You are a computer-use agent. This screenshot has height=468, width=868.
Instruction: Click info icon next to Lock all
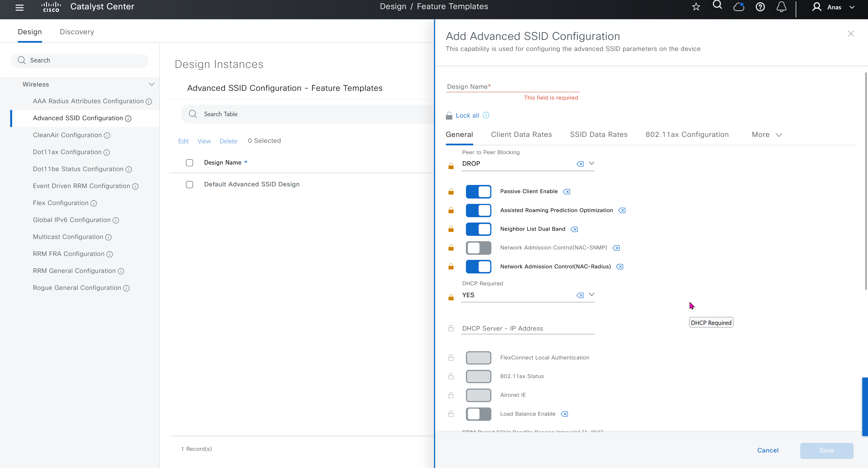486,115
